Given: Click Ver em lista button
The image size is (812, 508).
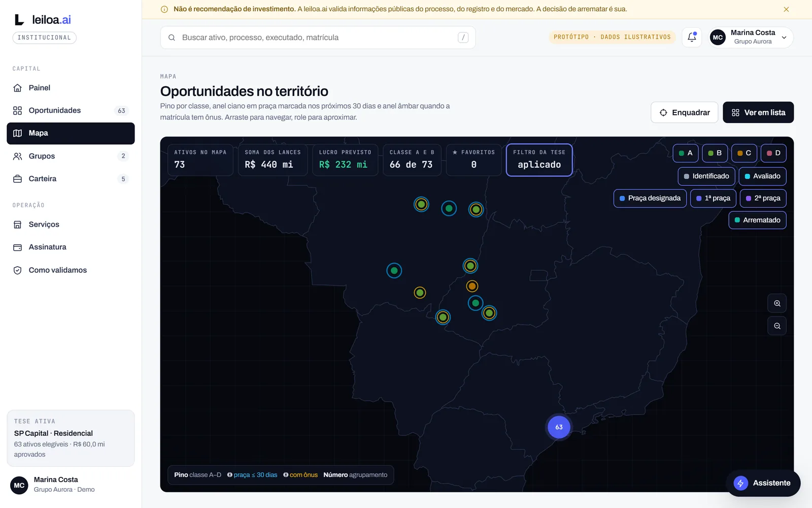Looking at the screenshot, I should (x=758, y=112).
